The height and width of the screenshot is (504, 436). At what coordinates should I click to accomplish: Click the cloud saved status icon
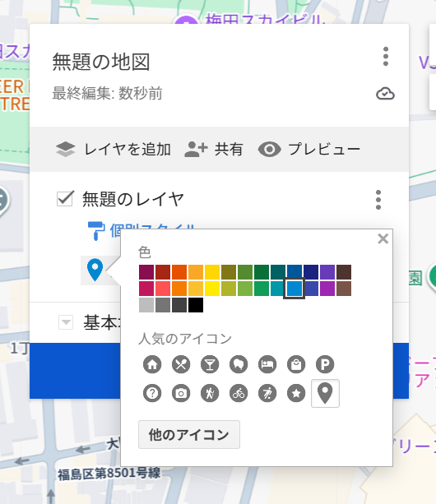point(385,94)
